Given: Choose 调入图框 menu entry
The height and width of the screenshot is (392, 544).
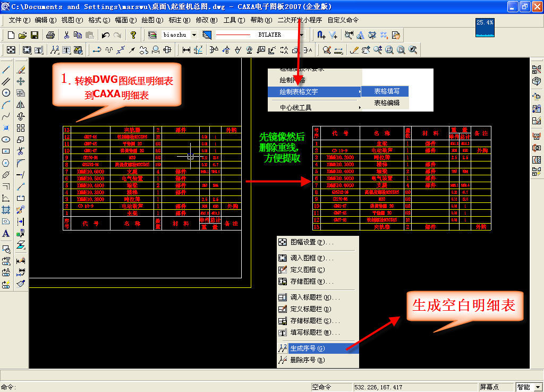Looking at the screenshot, I should (x=318, y=258).
